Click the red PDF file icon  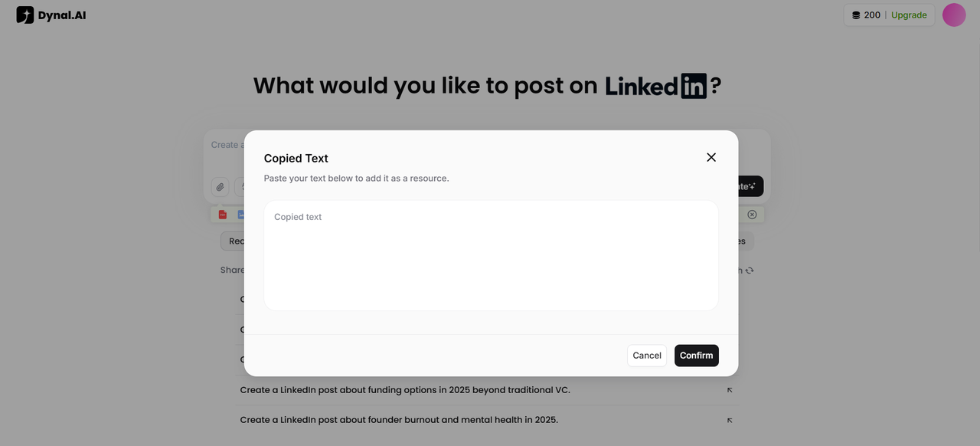point(223,215)
